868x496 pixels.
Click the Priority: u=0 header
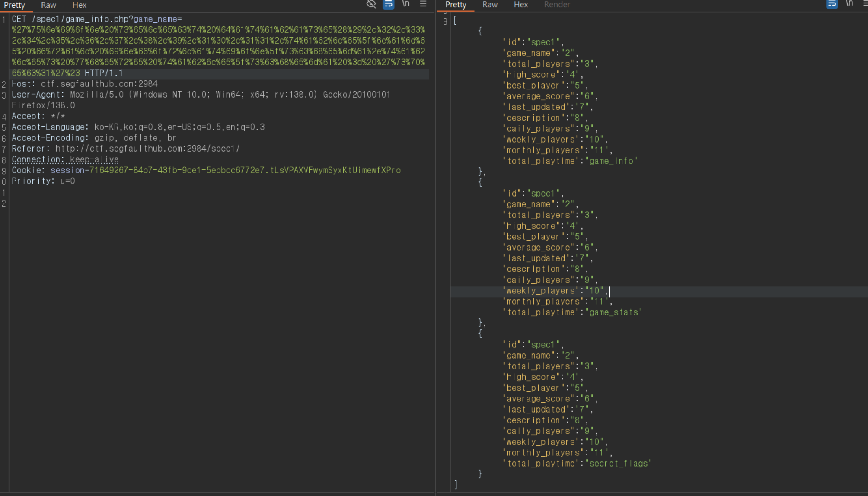pyautogui.click(x=43, y=181)
